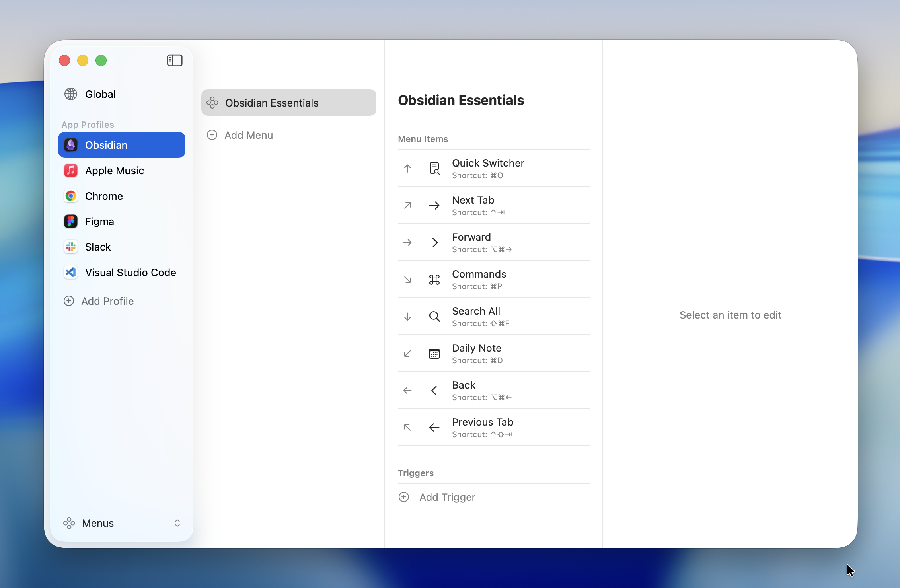Click the Search All magnifier icon

point(434,316)
